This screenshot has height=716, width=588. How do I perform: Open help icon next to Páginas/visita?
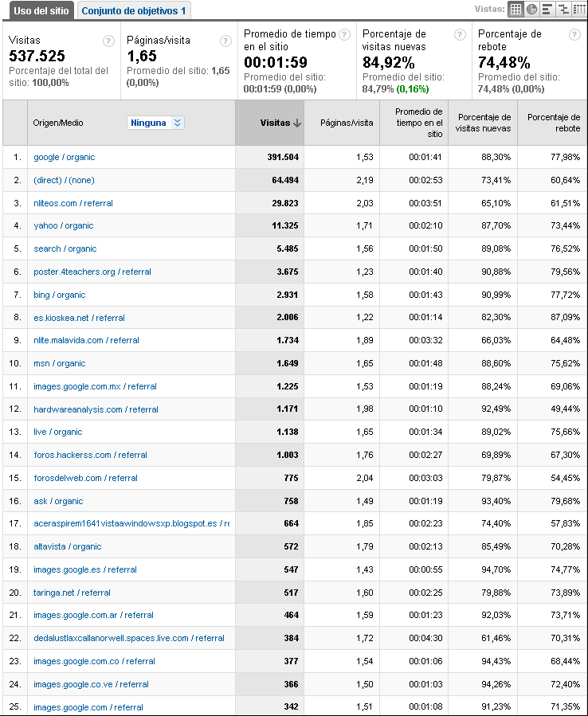coord(225,41)
